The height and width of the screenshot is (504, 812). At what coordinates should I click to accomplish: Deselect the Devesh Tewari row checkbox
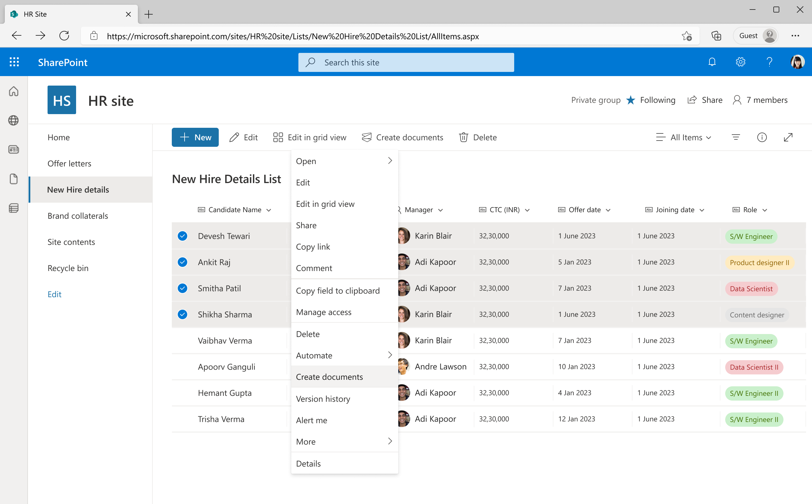pos(182,236)
